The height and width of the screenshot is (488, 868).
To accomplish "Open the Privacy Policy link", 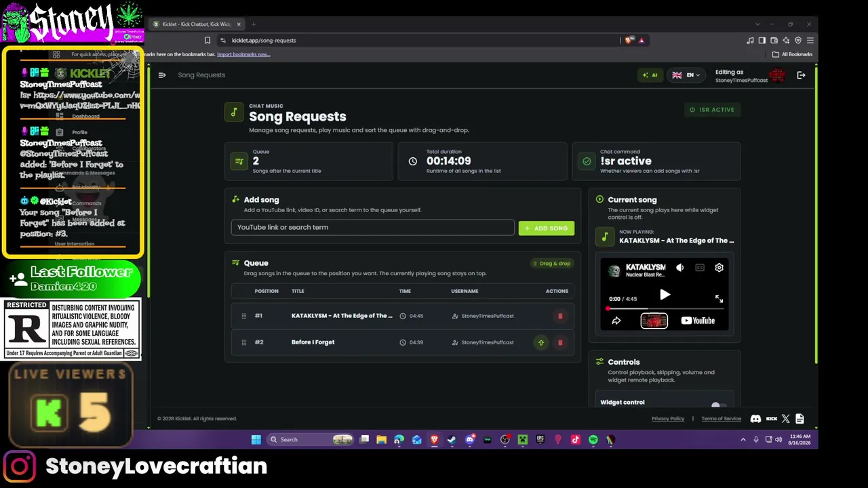I will pos(668,419).
